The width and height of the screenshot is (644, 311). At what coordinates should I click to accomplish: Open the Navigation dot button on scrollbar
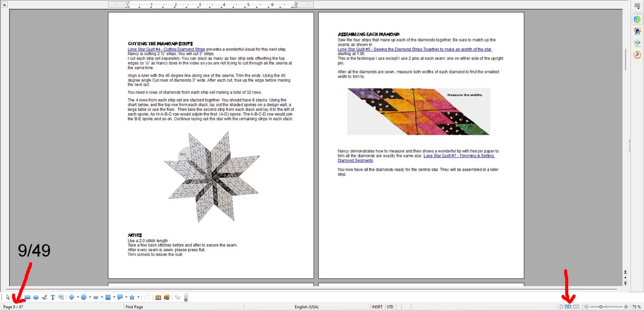point(625,277)
